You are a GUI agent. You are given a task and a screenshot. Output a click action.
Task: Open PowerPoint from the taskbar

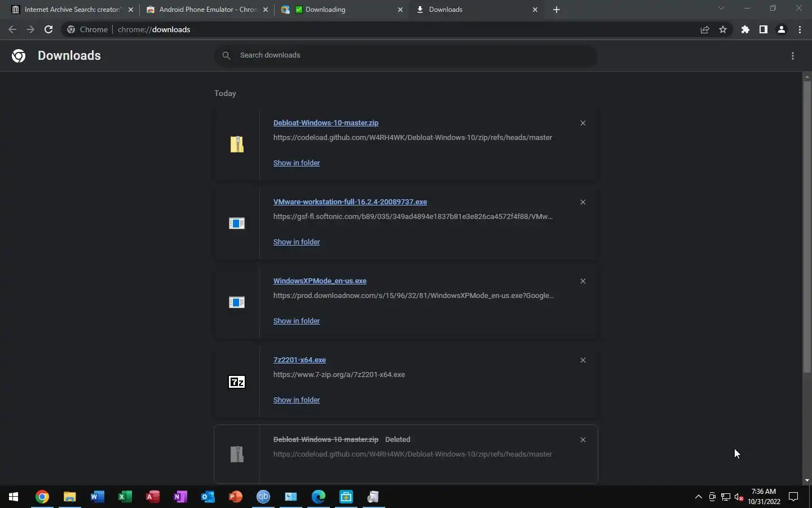click(236, 497)
